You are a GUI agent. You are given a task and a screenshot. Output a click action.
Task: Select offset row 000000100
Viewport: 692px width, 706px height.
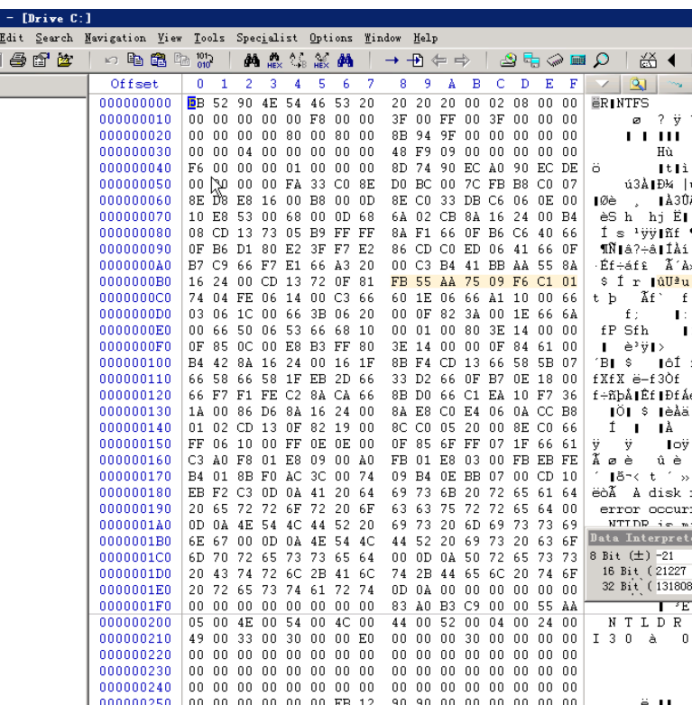135,362
